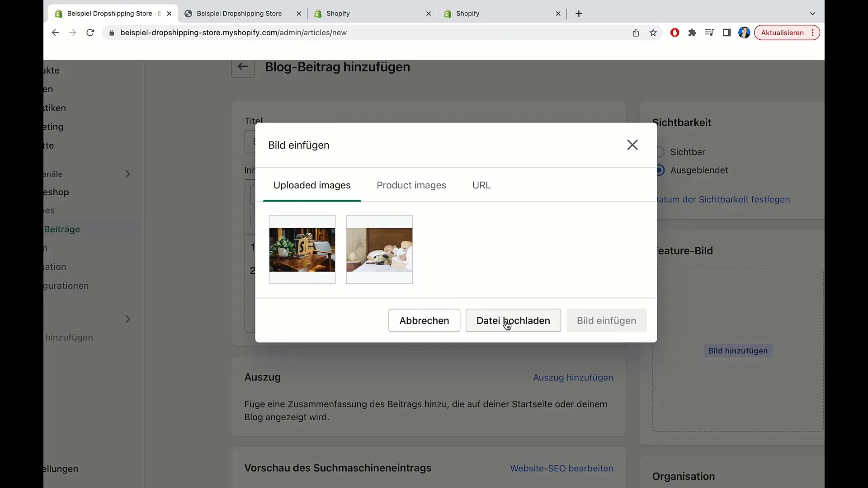The height and width of the screenshot is (488, 868).
Task: Toggle visibility of uploaded image thumbnail
Action: [x=302, y=249]
